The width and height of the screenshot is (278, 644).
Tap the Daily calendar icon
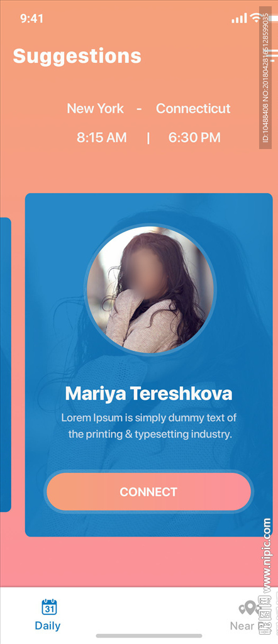click(x=49, y=607)
